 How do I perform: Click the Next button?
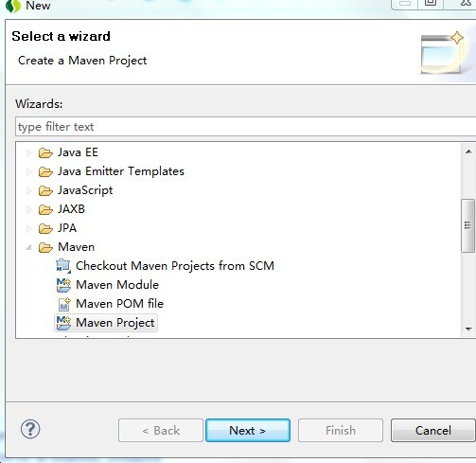[248, 431]
